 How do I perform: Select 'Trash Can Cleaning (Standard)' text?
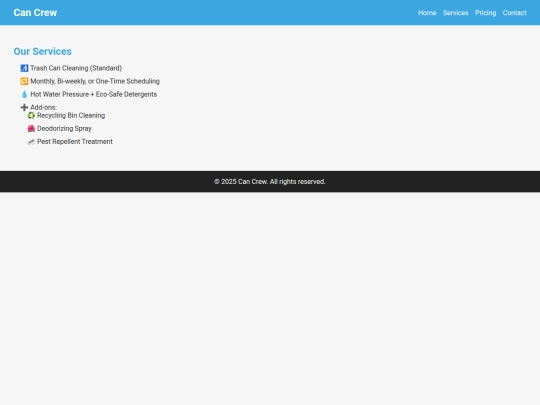click(76, 68)
